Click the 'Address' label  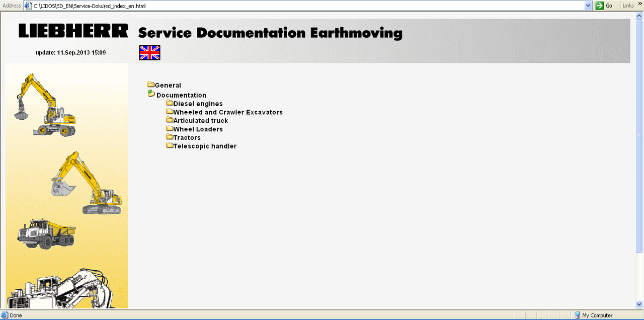click(x=12, y=6)
